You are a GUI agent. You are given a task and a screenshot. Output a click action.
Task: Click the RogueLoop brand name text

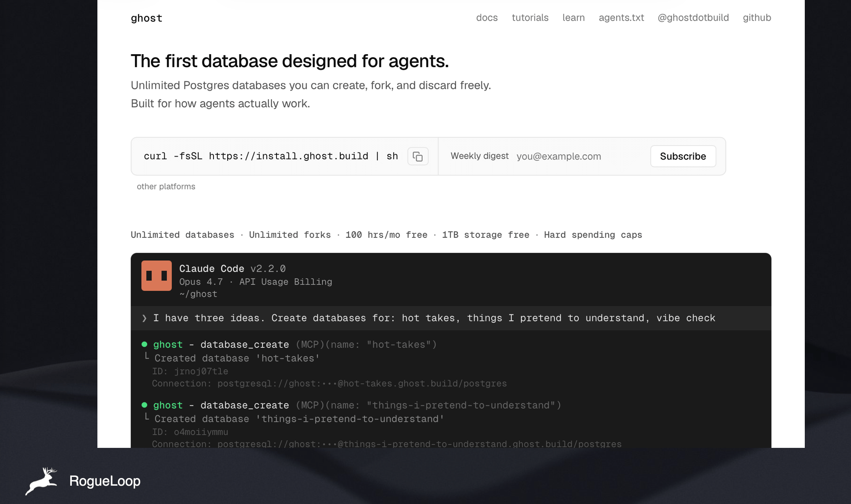click(105, 481)
